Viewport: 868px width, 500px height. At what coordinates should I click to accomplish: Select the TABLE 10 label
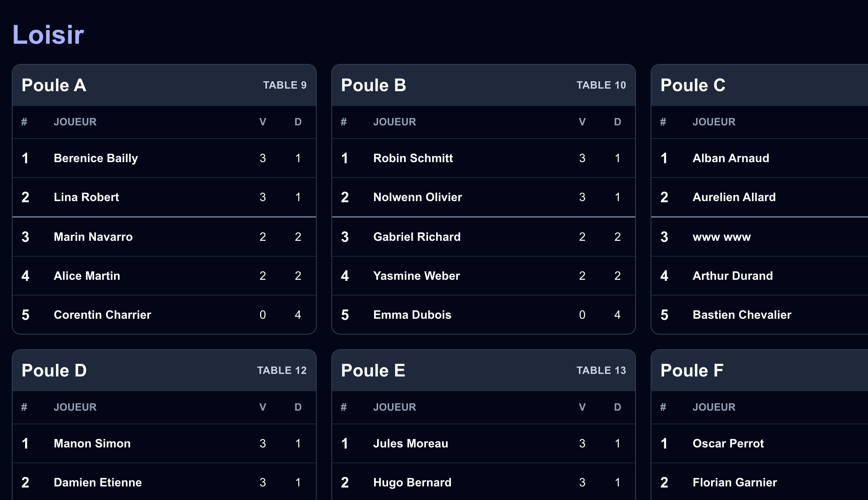[x=601, y=85]
